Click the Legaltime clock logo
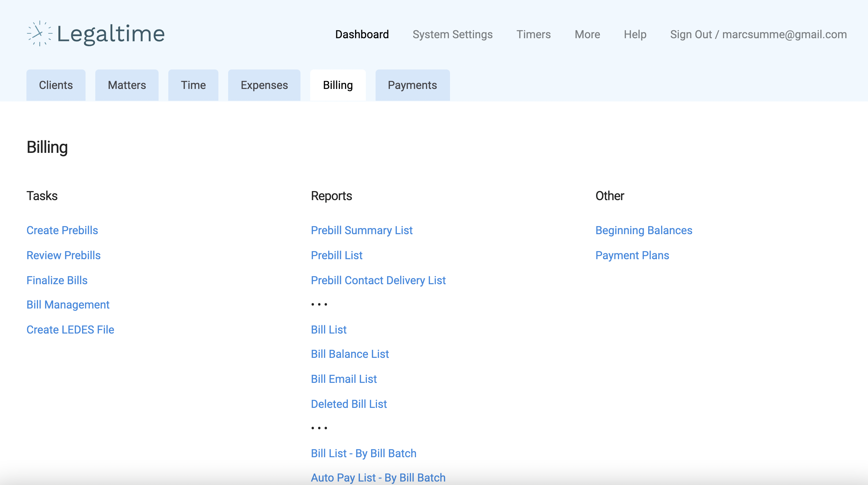The width and height of the screenshot is (868, 485). [39, 34]
